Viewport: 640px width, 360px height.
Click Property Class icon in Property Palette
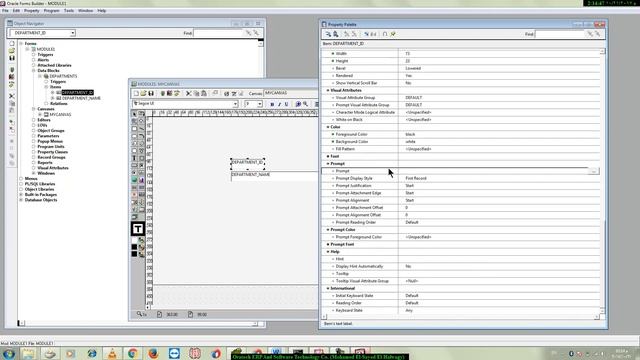click(367, 34)
